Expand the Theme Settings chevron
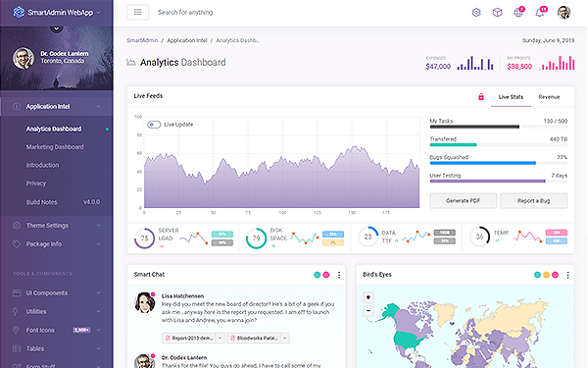The image size is (588, 368). 98,226
